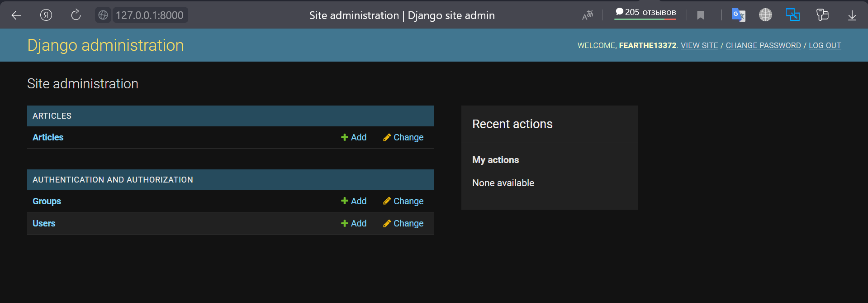
Task: Click Change in the Articles row
Action: tap(403, 137)
